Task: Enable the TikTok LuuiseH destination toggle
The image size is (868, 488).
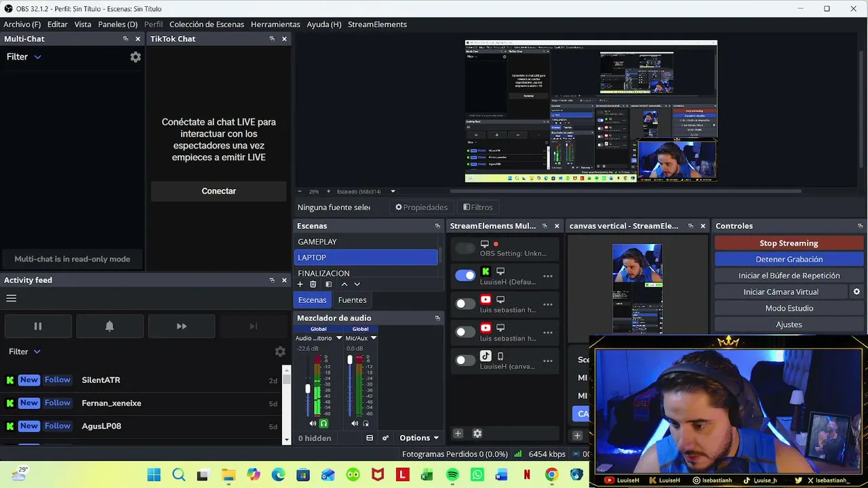Action: 465,361
